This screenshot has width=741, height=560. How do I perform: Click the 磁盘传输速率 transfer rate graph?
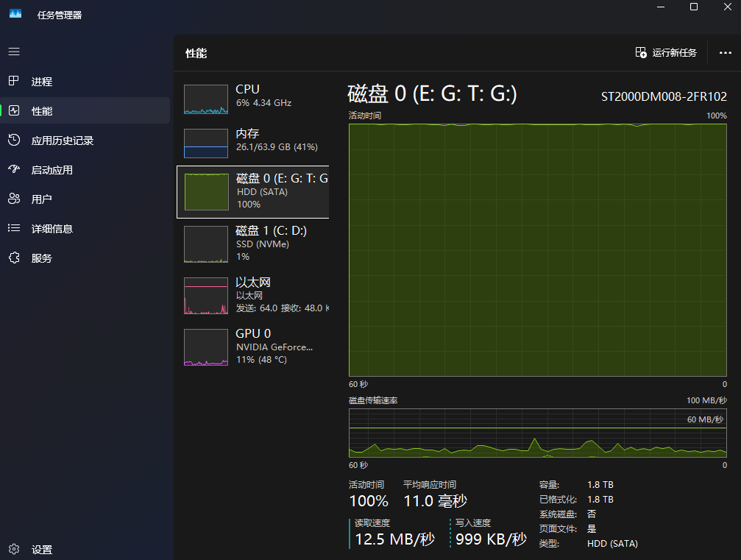click(537, 433)
